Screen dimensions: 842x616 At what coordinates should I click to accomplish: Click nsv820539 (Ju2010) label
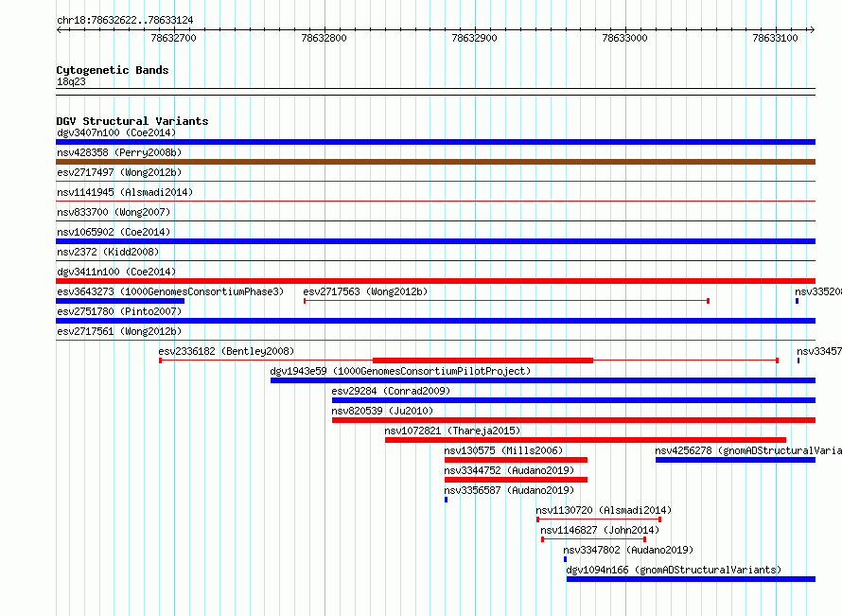pos(382,411)
